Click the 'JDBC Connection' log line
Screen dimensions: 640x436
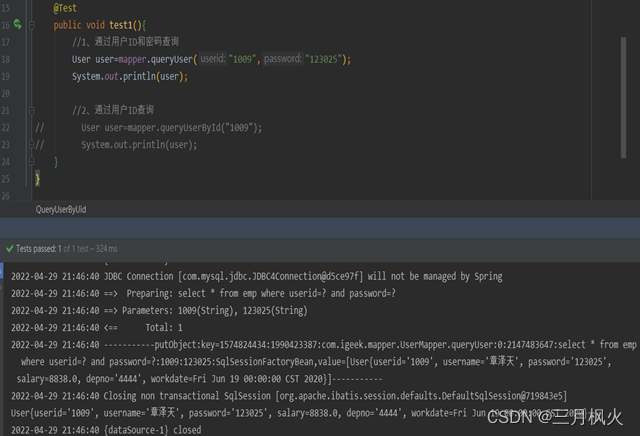257,276
